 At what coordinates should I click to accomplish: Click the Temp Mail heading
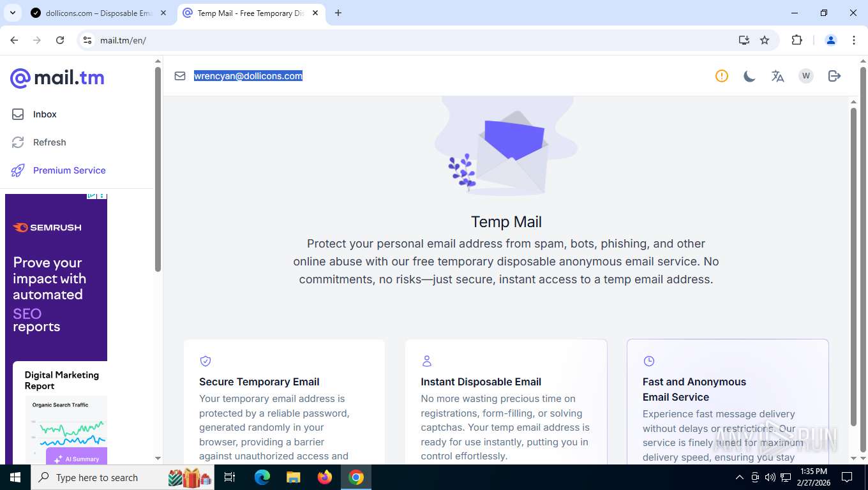(506, 222)
